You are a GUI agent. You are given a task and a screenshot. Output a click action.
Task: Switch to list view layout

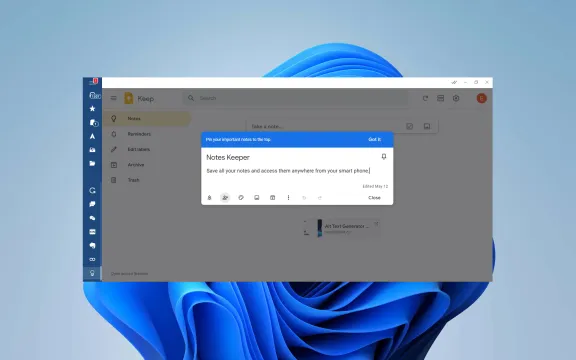(x=440, y=98)
